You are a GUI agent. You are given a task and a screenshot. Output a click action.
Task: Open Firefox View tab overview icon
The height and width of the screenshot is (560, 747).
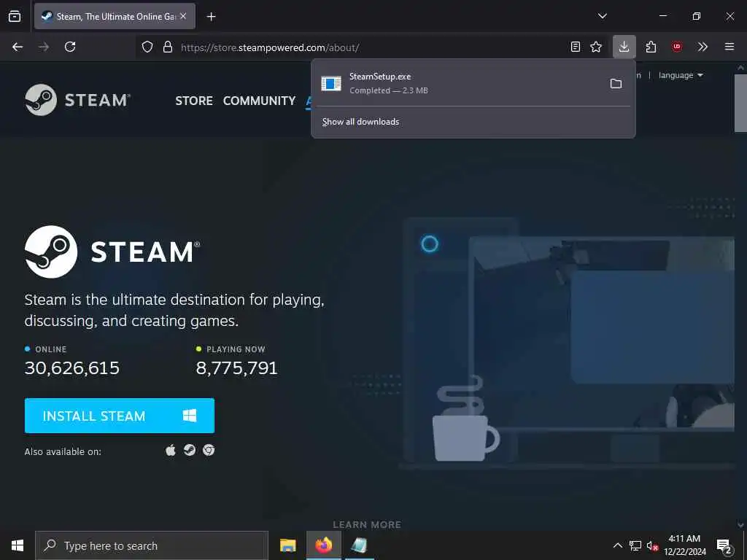click(15, 16)
